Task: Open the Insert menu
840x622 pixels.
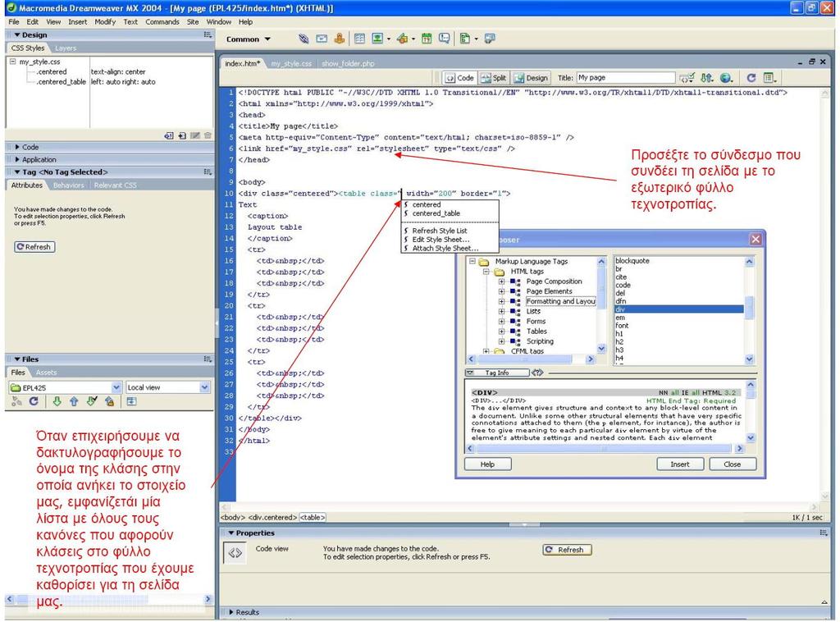Action: (x=78, y=22)
